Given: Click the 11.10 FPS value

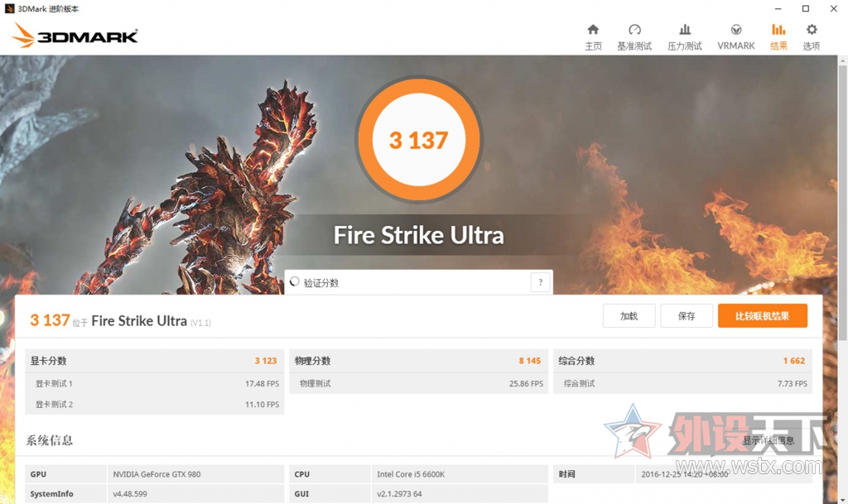Looking at the screenshot, I should pyautogui.click(x=263, y=404).
